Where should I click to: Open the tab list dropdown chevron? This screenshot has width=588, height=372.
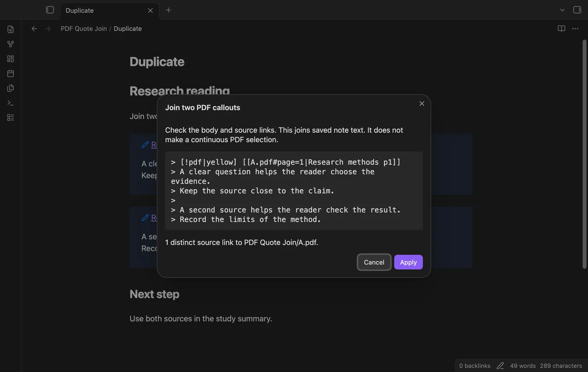563,10
